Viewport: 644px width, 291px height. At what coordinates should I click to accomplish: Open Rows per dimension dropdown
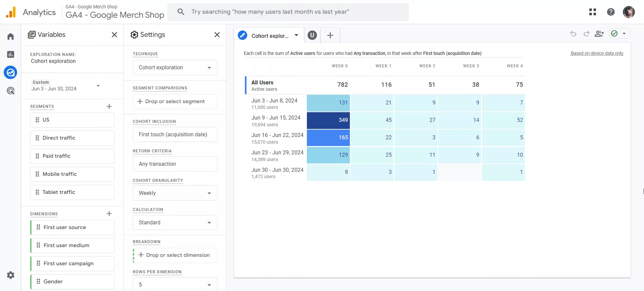pos(175,284)
